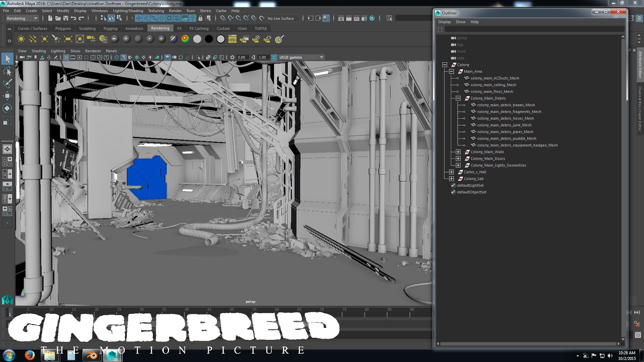Image resolution: width=644 pixels, height=362 pixels.
Task: Assign the ramp shader material icon
Action: click(185, 39)
